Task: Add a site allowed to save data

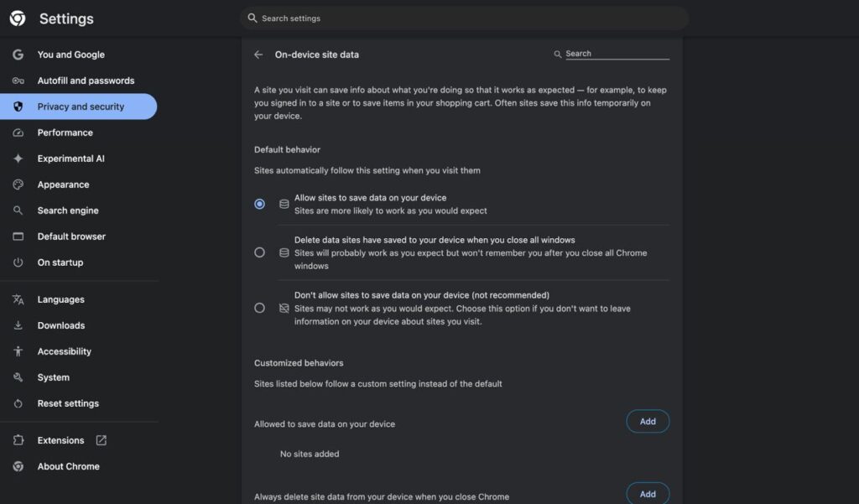Action: (648, 421)
